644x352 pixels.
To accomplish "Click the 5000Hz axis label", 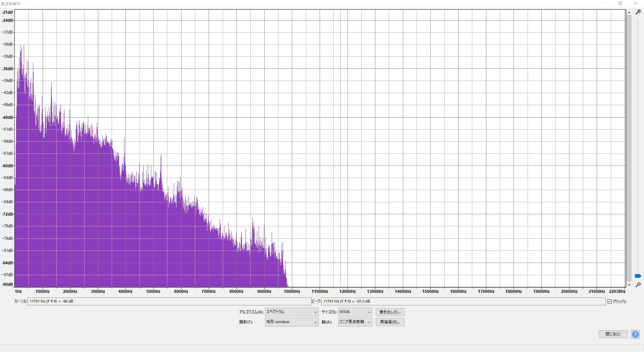I will point(153,292).
